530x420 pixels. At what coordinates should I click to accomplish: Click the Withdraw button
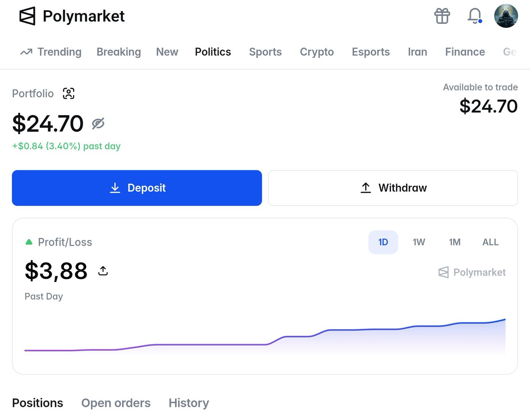click(x=393, y=188)
